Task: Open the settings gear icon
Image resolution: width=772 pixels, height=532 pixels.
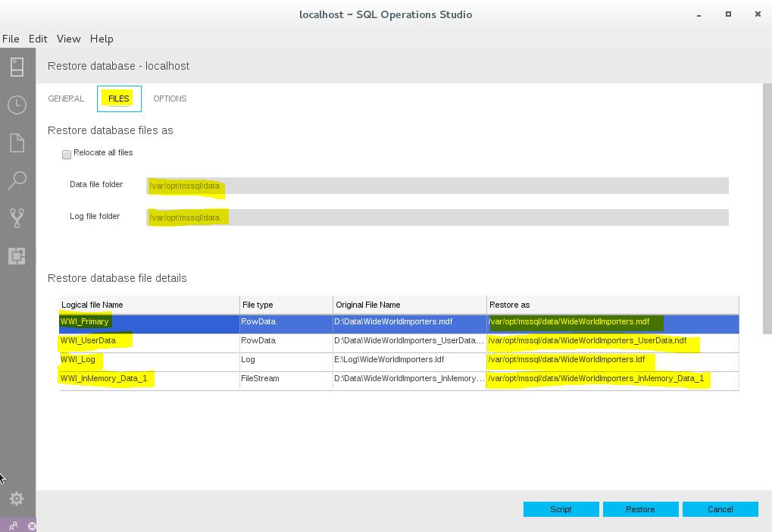Action: [17, 499]
